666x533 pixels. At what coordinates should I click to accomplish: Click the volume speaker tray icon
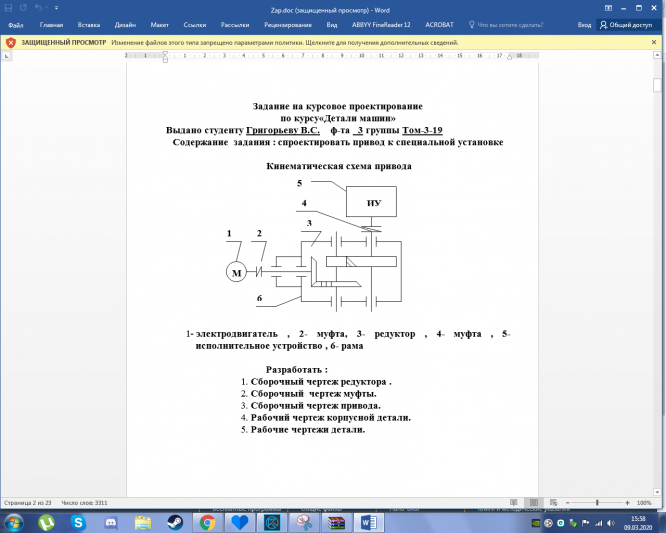pos(611,523)
